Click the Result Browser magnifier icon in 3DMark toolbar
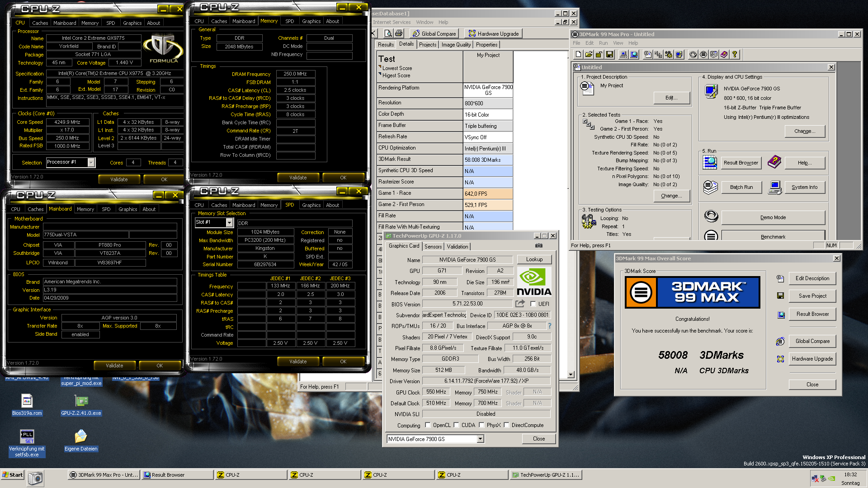The width and height of the screenshot is (868, 488). tap(634, 55)
